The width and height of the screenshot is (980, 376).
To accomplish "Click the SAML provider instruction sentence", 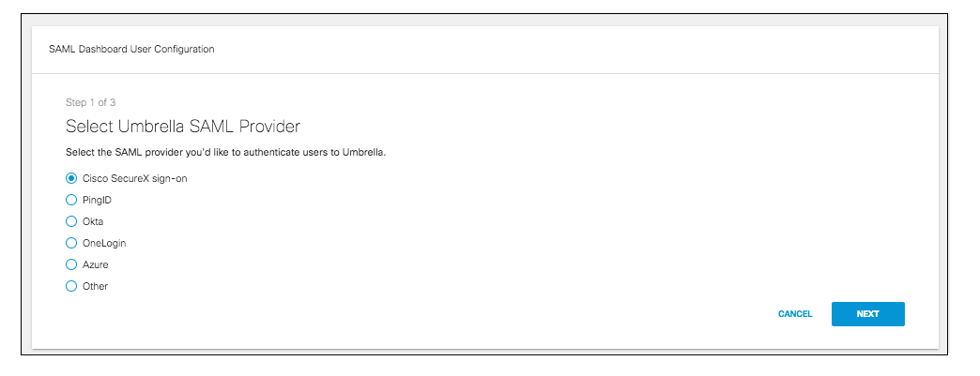I will coord(225,153).
